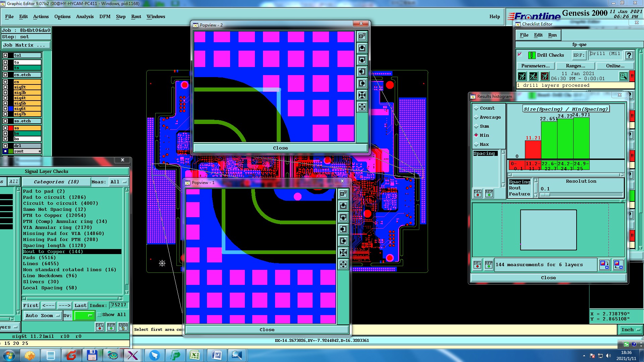Open green Sv severity dropdown
This screenshot has height=362, width=644.
click(x=85, y=316)
